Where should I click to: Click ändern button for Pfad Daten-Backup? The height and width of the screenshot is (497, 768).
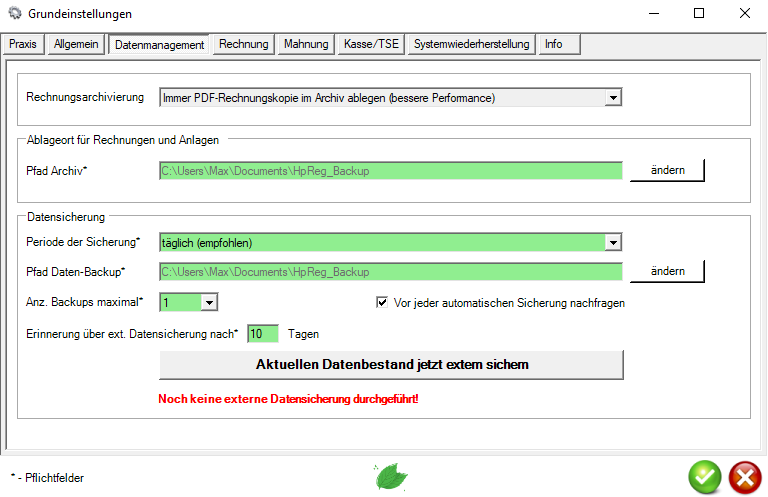(x=667, y=271)
